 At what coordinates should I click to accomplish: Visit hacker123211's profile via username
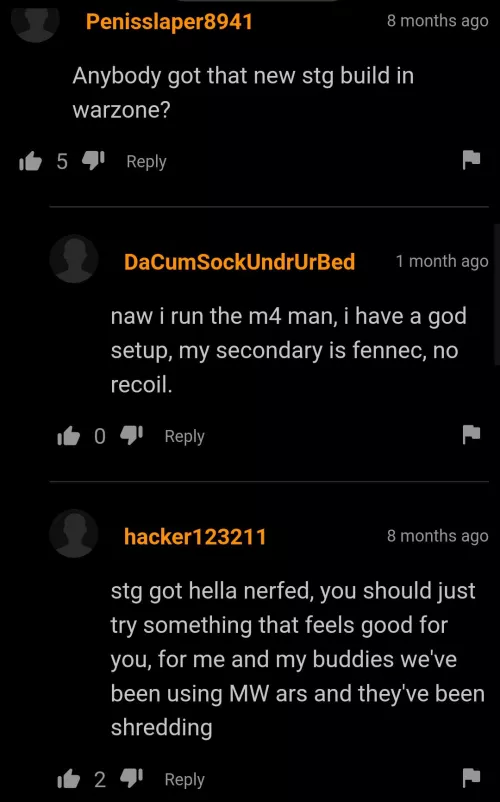[195, 537]
